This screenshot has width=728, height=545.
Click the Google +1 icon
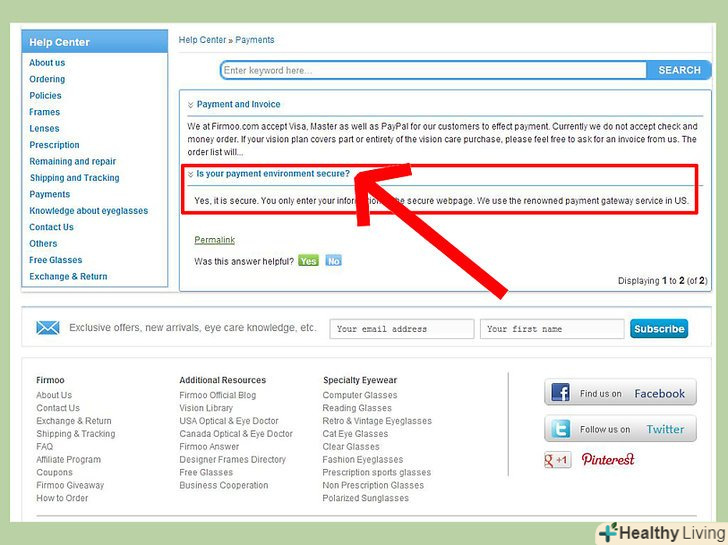click(558, 460)
